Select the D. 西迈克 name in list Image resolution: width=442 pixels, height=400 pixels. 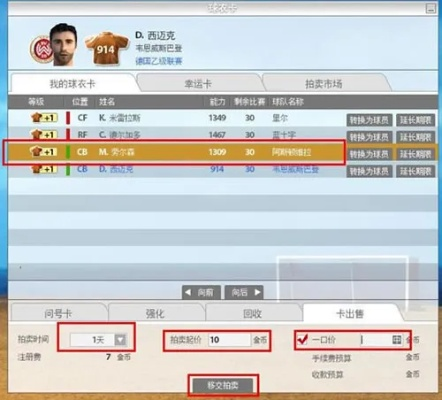[116, 169]
